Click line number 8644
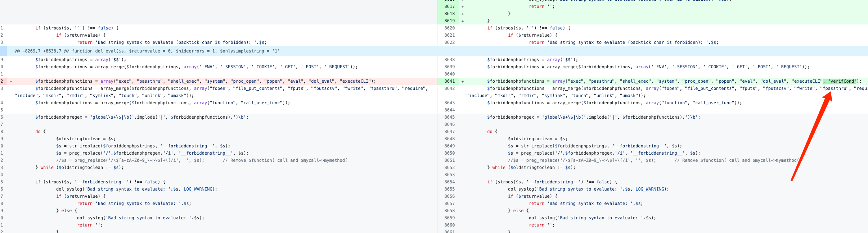868x233 pixels. click(x=449, y=110)
